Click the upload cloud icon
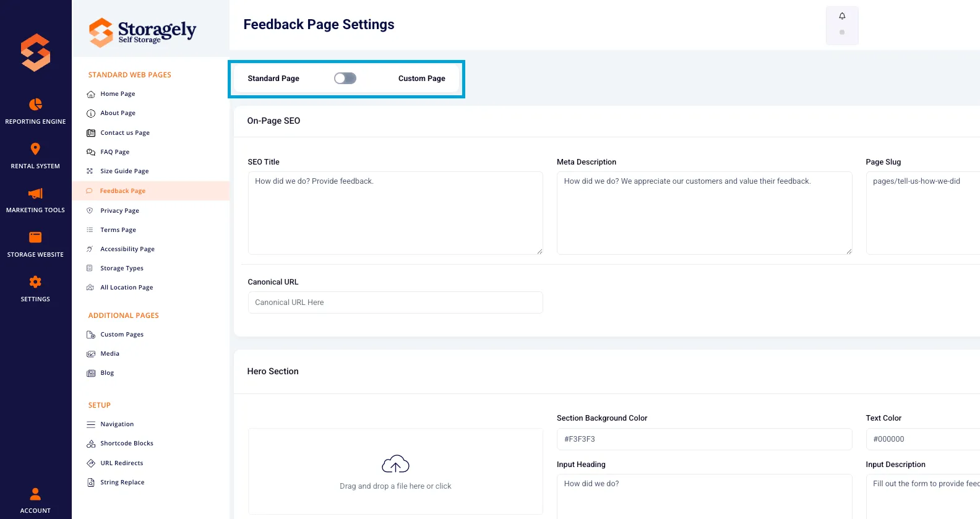 395,464
